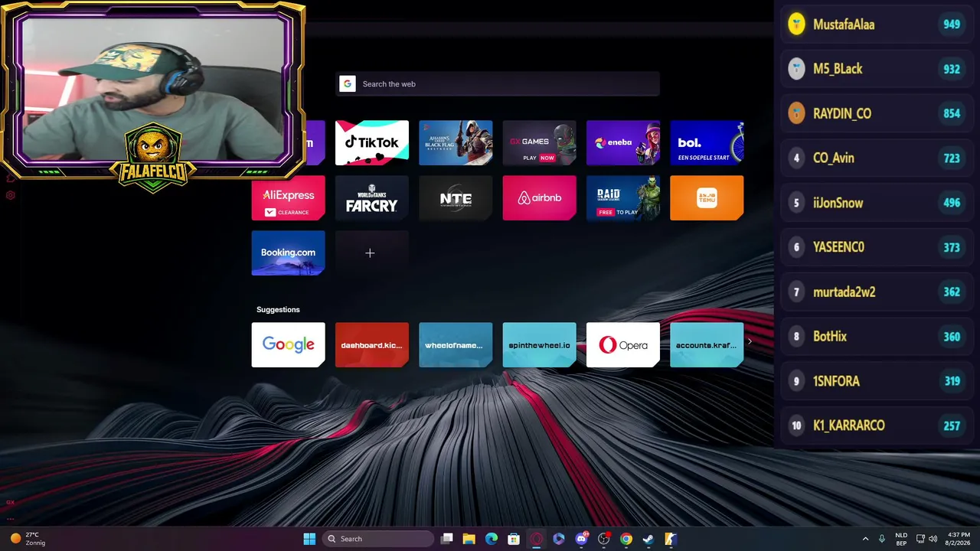Open the Booking.com speed dial tile
Image resolution: width=980 pixels, height=551 pixels.
tap(288, 253)
